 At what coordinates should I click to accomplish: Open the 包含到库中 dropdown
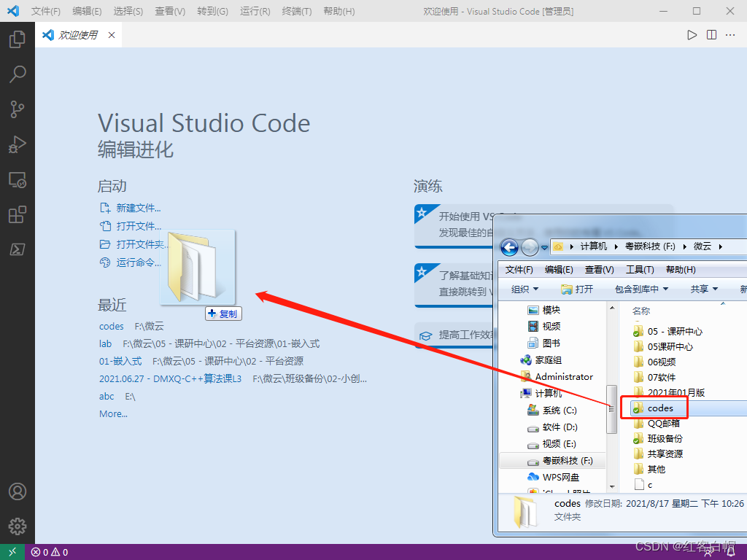tap(641, 289)
